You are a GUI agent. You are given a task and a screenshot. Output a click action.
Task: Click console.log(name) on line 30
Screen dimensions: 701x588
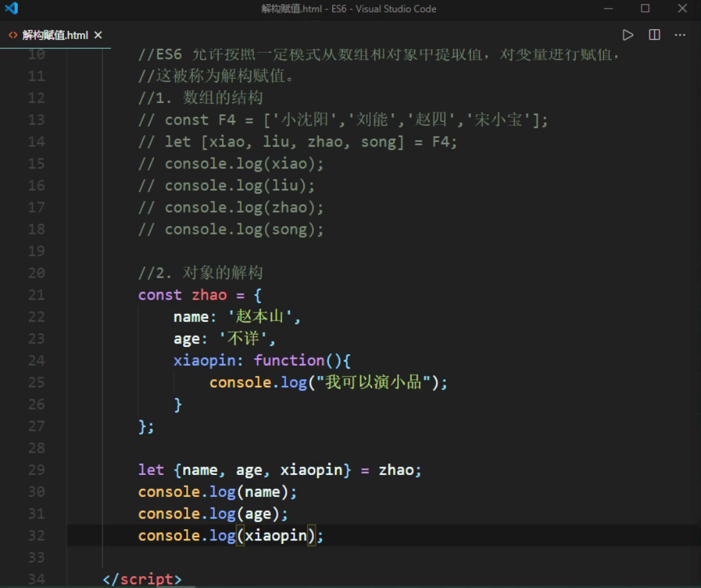tap(217, 492)
